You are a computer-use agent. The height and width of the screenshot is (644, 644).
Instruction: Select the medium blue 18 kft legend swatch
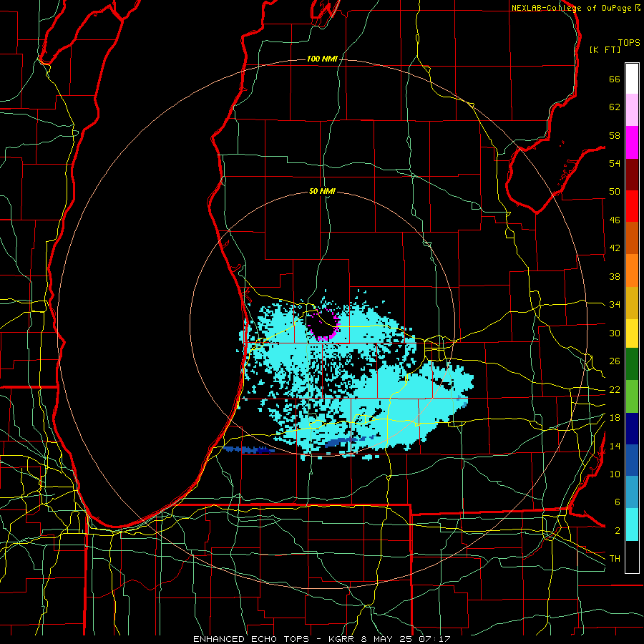tap(632, 460)
